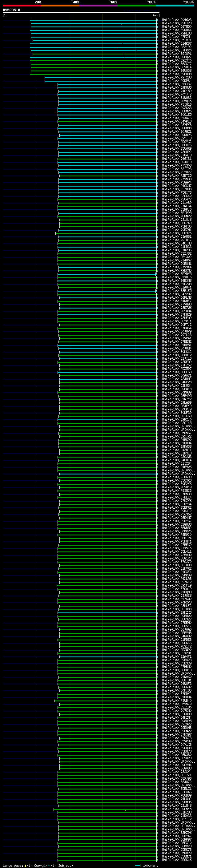This screenshot has width=197, height=868.
Task: Open hit UniRef100_Q14K87
Action: pyautogui.click(x=177, y=43)
